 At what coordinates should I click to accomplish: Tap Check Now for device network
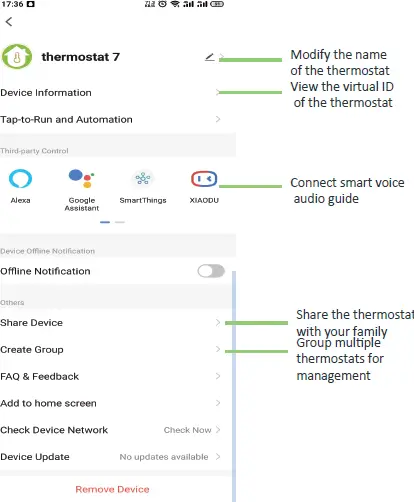pos(188,430)
